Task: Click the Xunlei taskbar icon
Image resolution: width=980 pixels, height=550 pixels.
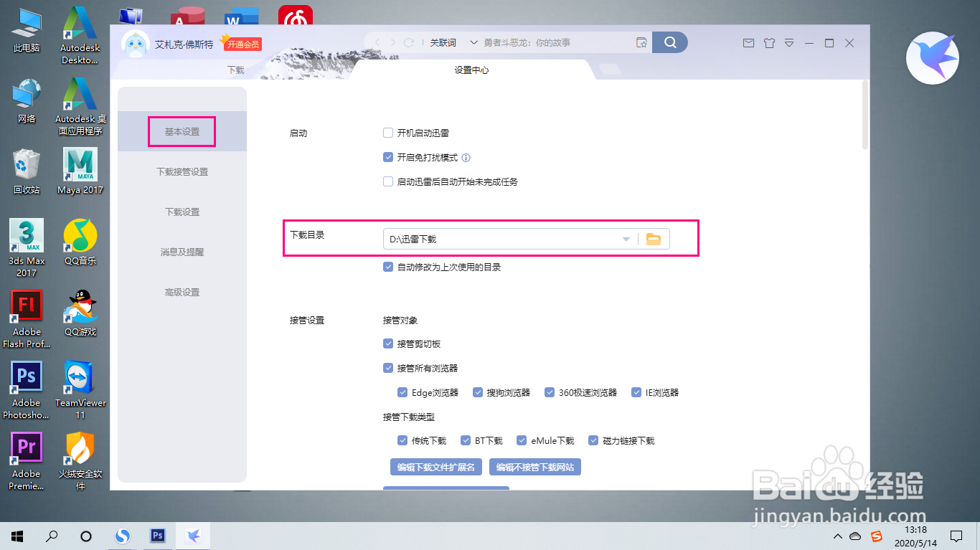Action: pyautogui.click(x=192, y=536)
